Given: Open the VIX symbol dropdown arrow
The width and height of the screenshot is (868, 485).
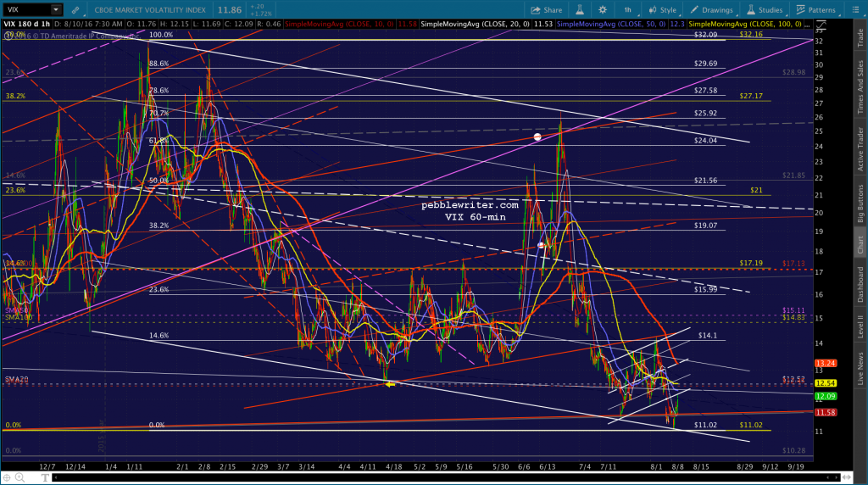Looking at the screenshot, I should (56, 9).
